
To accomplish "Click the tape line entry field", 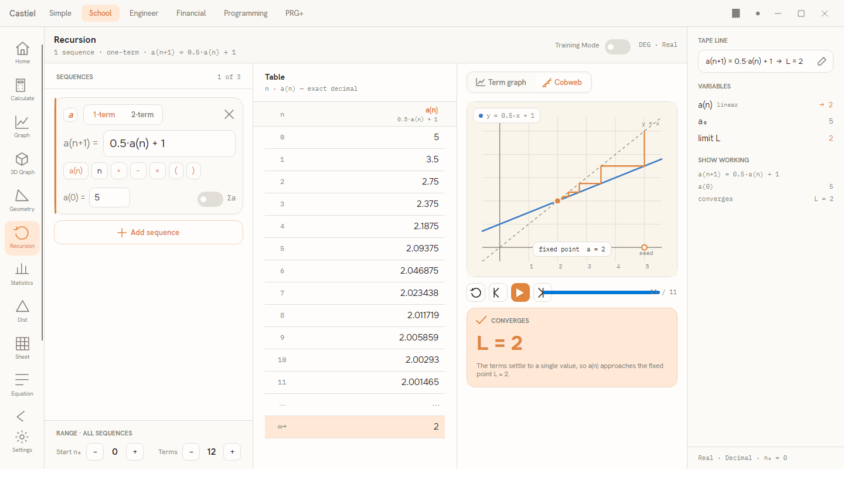I will pyautogui.click(x=765, y=61).
